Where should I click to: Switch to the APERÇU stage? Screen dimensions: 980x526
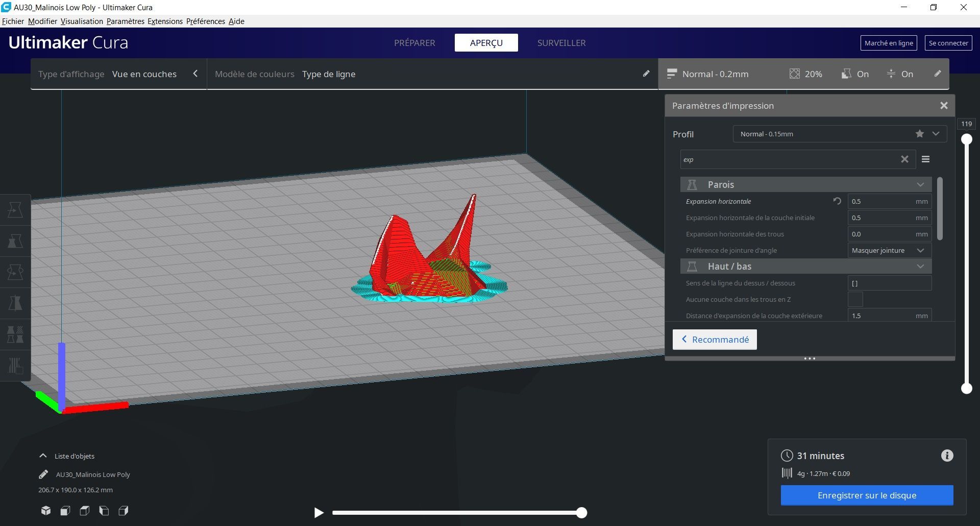tap(486, 43)
